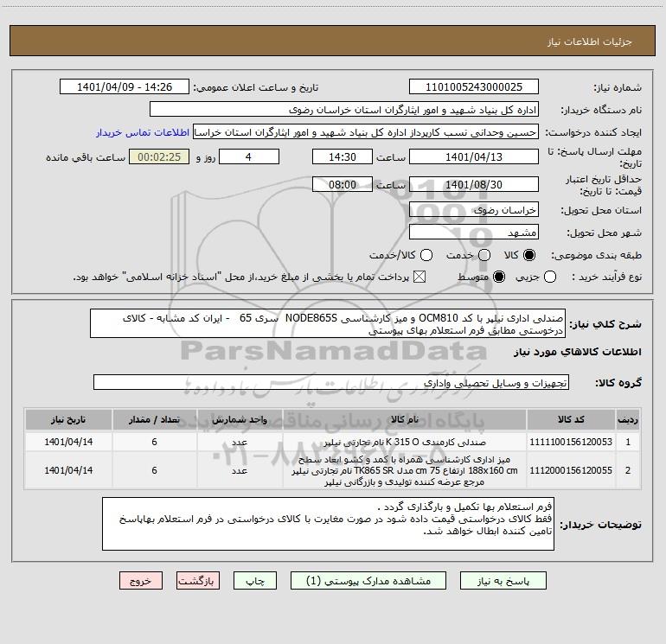Click need date 1401/04/14 in row 1
The width and height of the screenshot is (666, 644).
tap(68, 442)
